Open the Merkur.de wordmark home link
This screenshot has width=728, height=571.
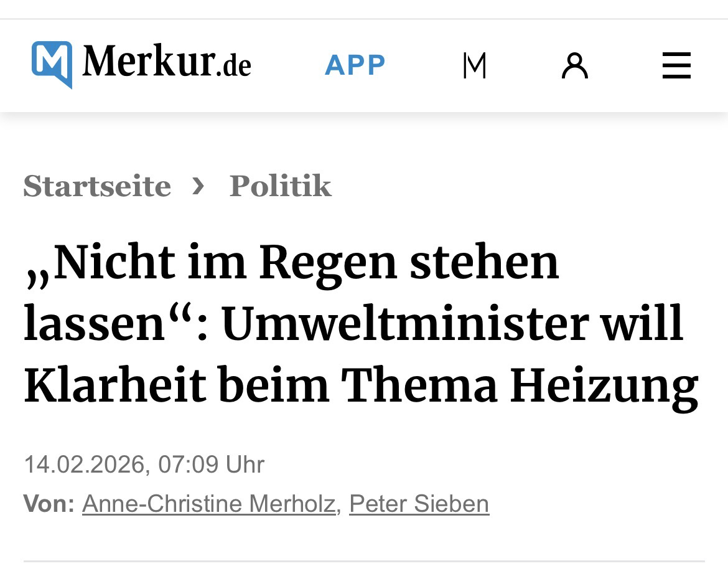[x=167, y=64]
